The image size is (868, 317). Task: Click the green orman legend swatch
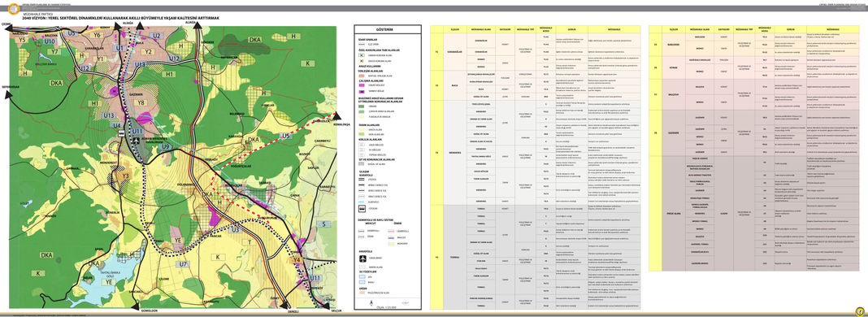pos(362,106)
